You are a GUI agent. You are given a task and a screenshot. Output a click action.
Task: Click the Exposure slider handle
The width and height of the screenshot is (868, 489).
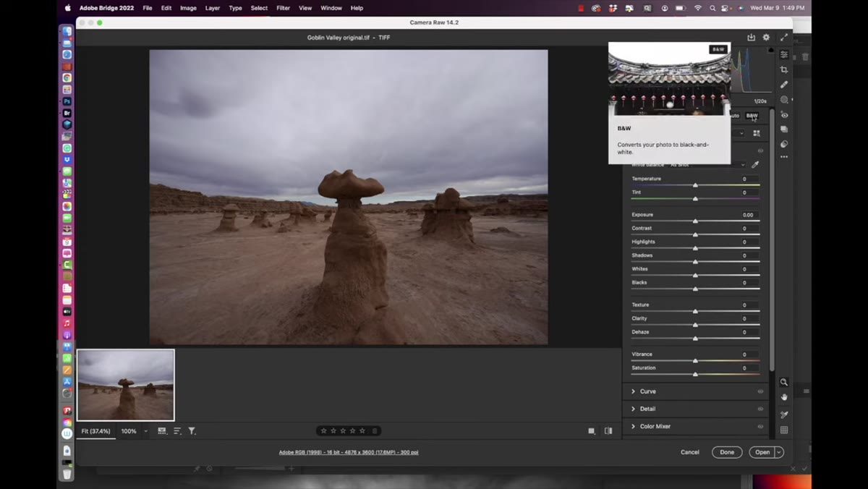[695, 221]
